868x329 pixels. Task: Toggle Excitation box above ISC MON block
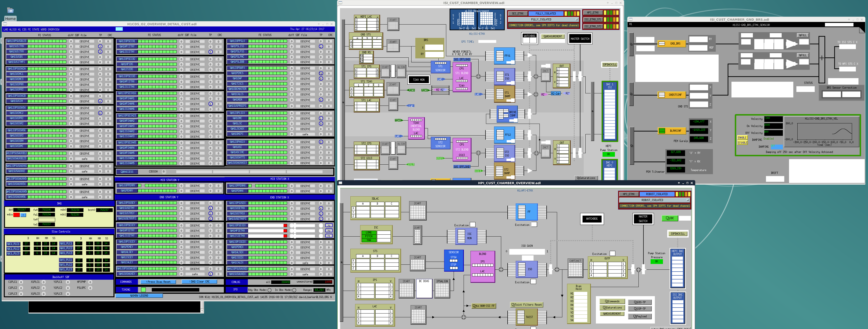coord(472,225)
